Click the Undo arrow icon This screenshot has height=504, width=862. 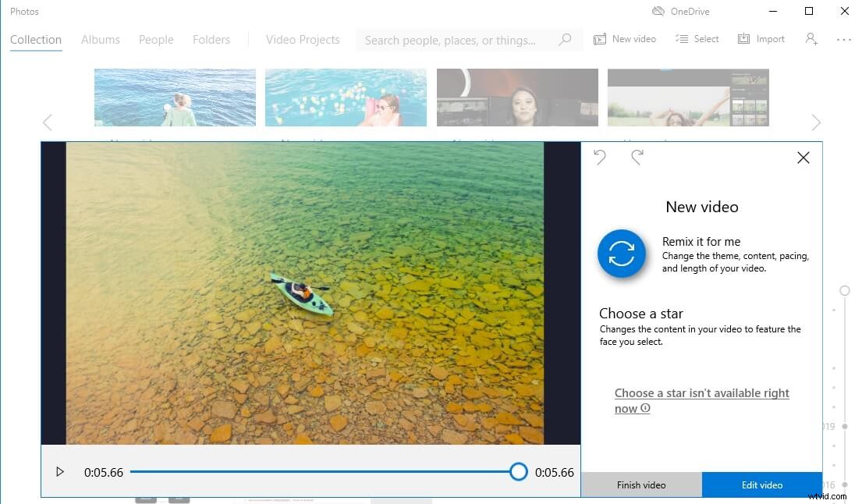pos(600,157)
